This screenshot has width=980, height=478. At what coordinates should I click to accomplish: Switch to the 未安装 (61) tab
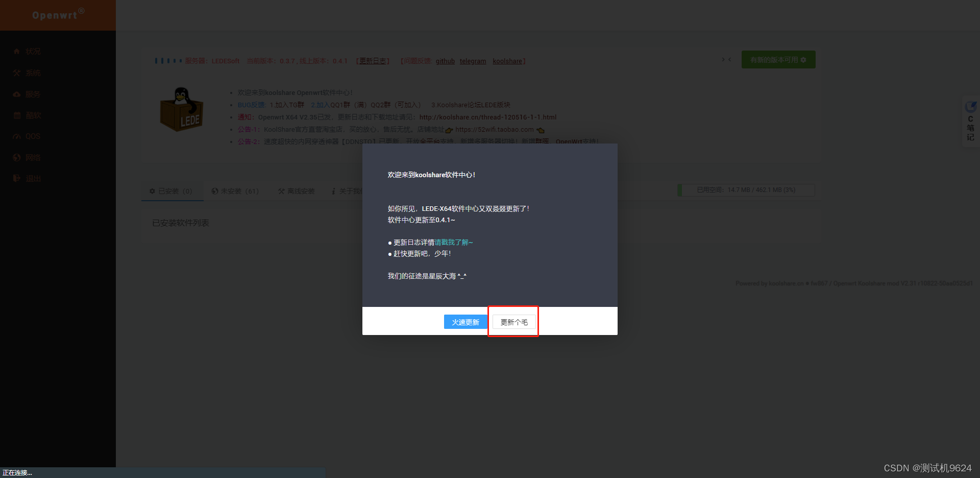(235, 191)
